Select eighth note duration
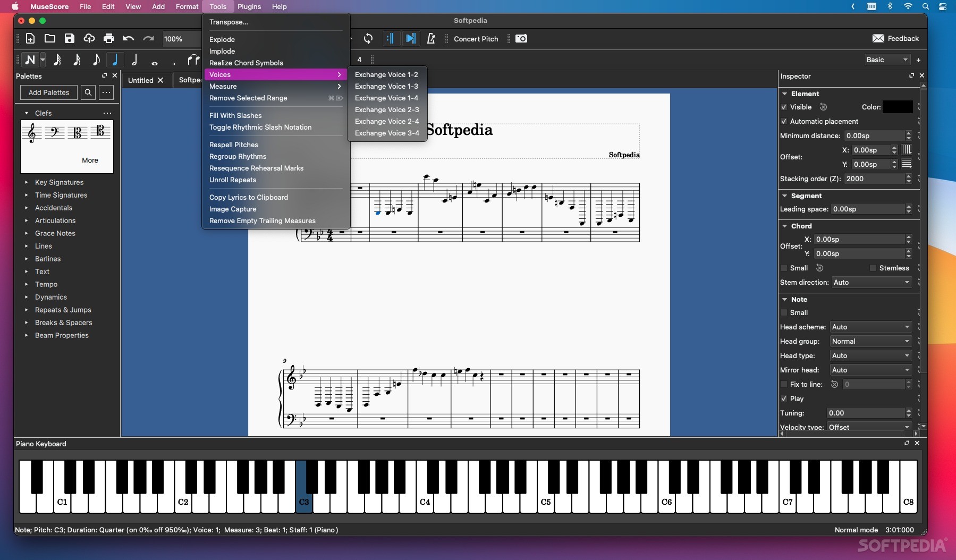The width and height of the screenshot is (956, 560). (x=96, y=60)
